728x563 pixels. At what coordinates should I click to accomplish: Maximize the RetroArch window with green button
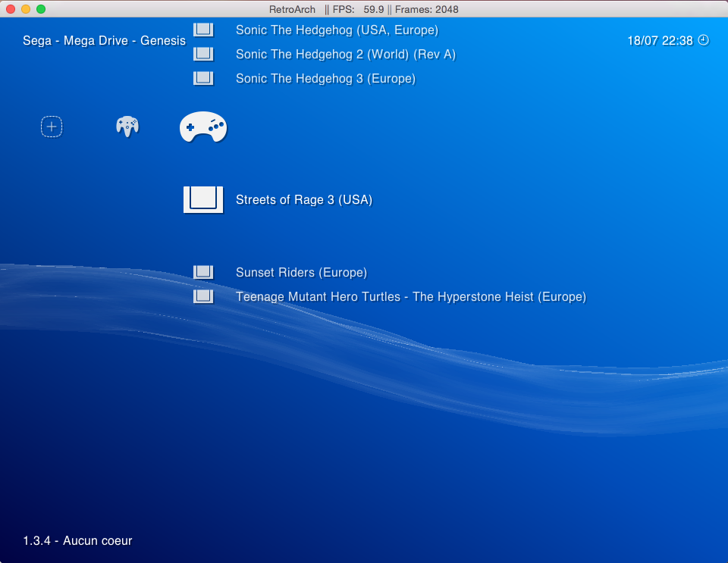click(x=41, y=9)
